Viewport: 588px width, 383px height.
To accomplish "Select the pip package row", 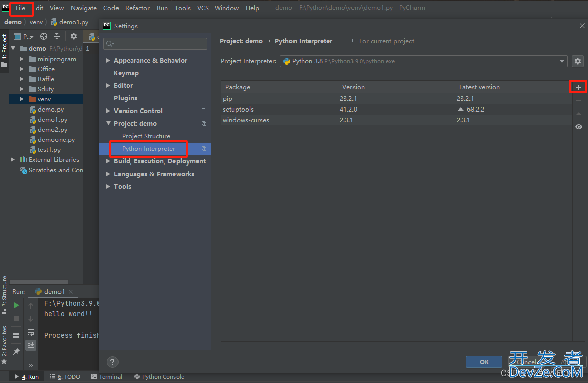I will tap(396, 99).
